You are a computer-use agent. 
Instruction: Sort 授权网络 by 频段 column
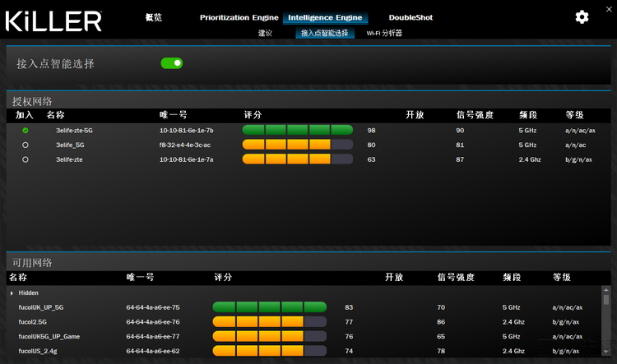[527, 115]
